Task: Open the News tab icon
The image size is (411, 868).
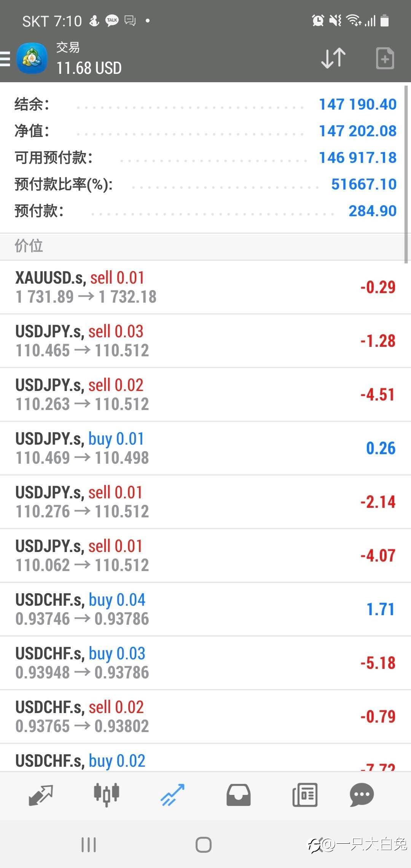Action: point(304,795)
